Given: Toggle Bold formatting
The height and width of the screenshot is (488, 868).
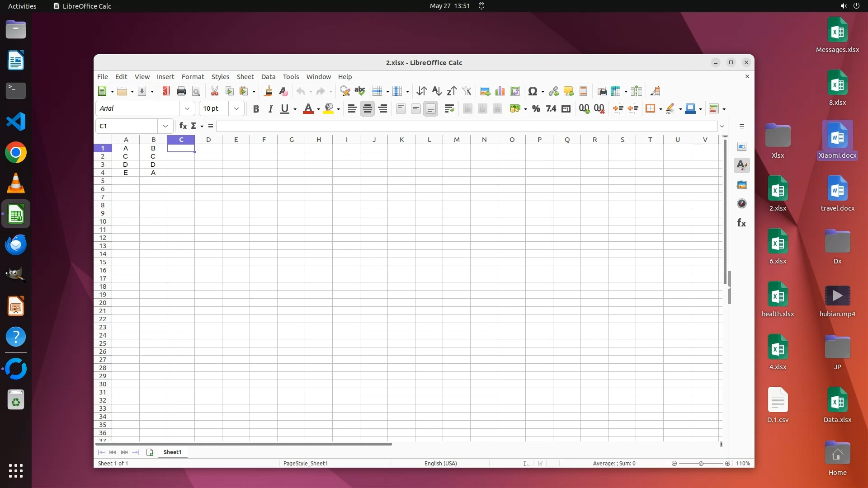Looking at the screenshot, I should coord(256,108).
